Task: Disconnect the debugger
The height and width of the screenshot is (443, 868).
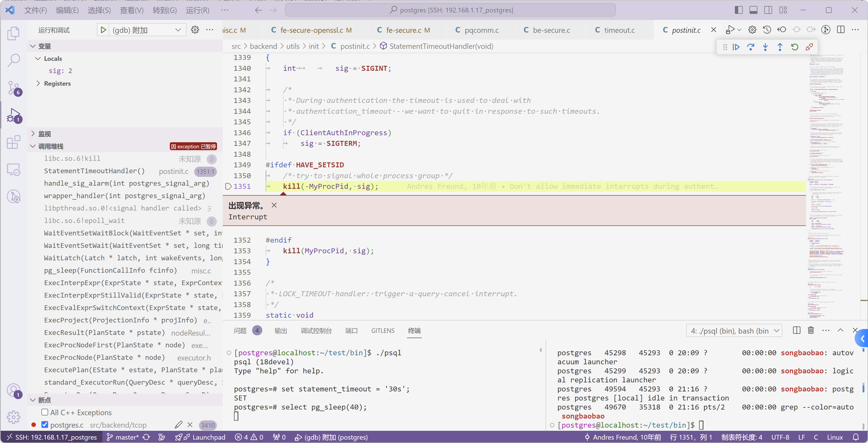Action: tap(809, 47)
